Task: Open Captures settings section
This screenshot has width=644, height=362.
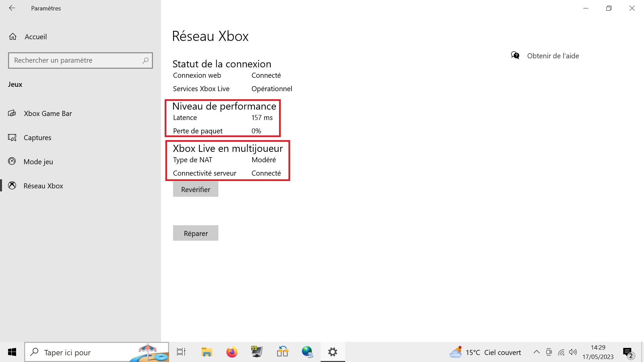Action: 37,137
